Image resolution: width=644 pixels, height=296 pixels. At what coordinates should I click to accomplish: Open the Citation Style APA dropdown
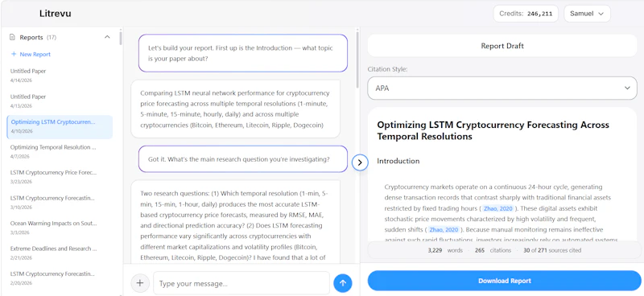pos(502,88)
